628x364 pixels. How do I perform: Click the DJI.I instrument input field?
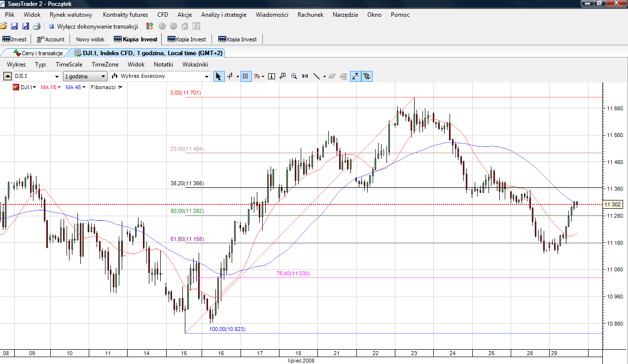click(x=33, y=76)
